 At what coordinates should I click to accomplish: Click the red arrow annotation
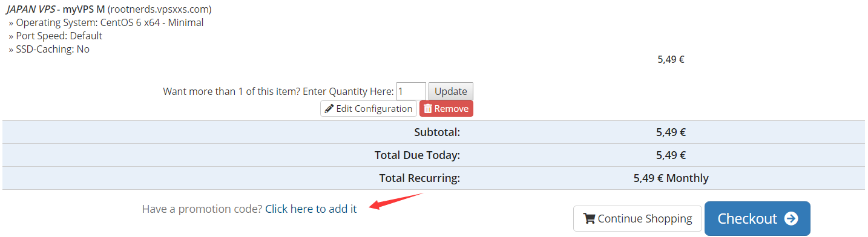tap(396, 201)
